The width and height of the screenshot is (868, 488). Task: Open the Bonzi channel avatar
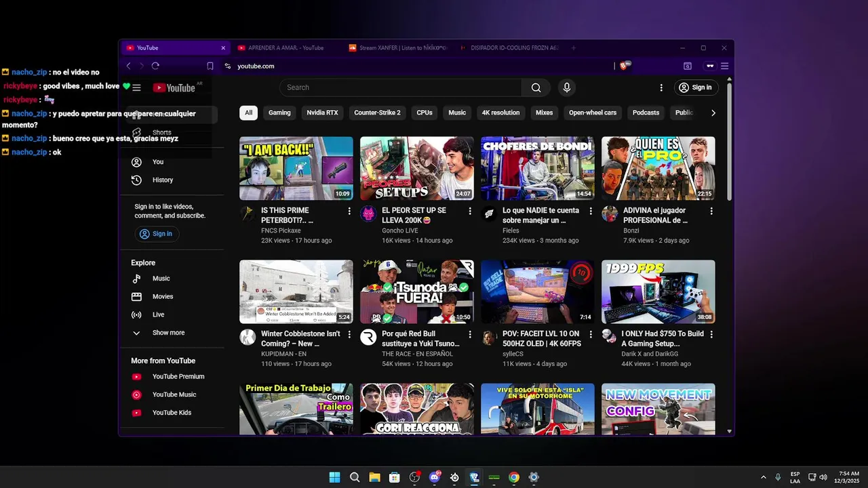pyautogui.click(x=610, y=214)
